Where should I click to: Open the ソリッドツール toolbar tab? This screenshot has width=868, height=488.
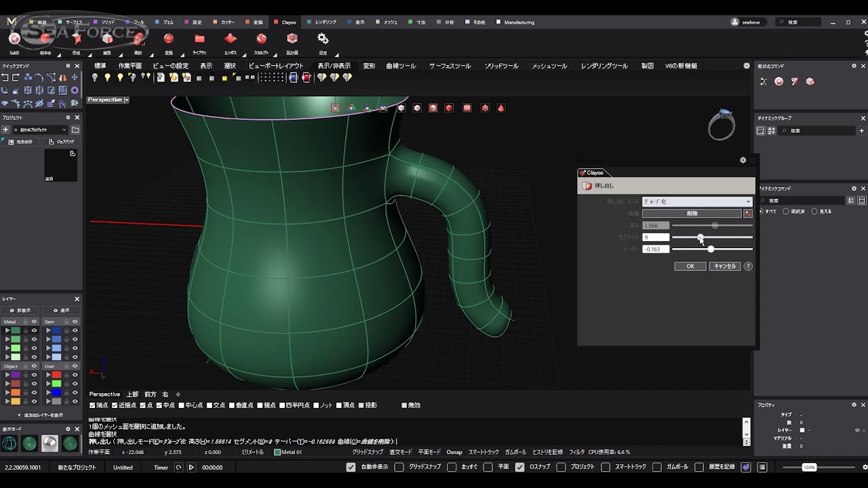(501, 66)
